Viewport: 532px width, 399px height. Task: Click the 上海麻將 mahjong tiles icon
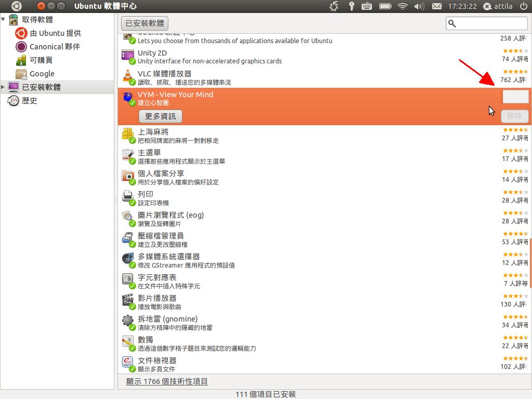128,135
